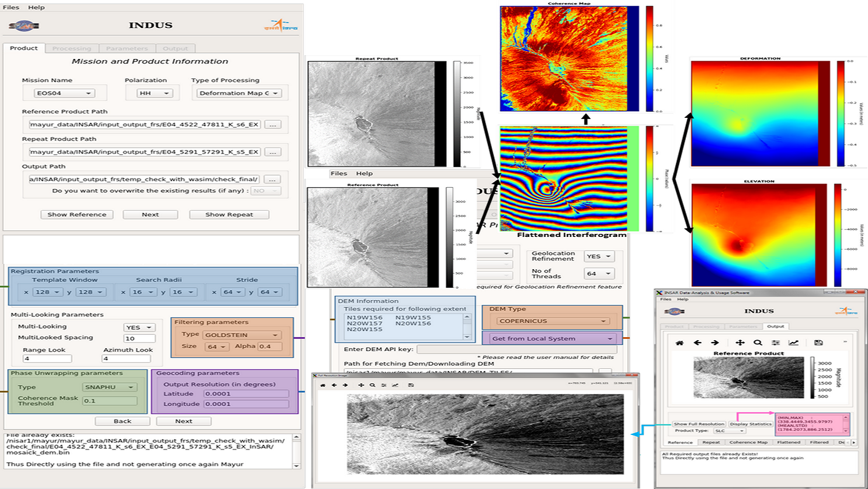
Task: Switch to Repeat tab at bottom of output window
Action: pos(711,442)
